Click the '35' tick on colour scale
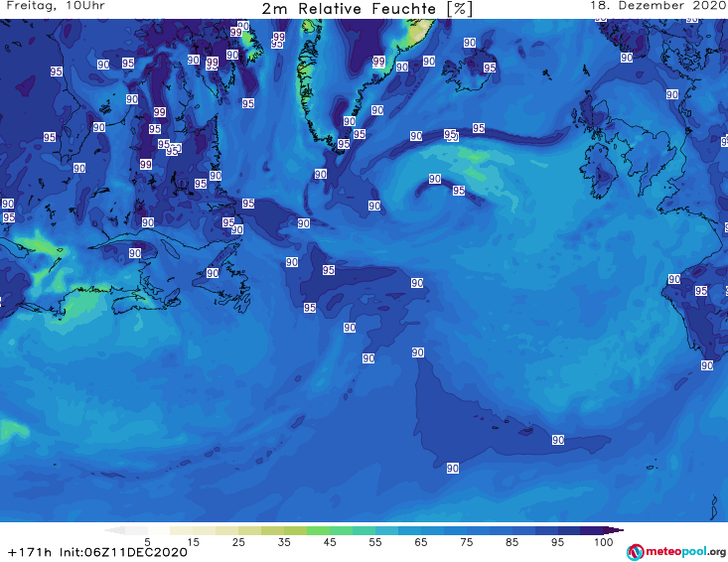 (284, 542)
